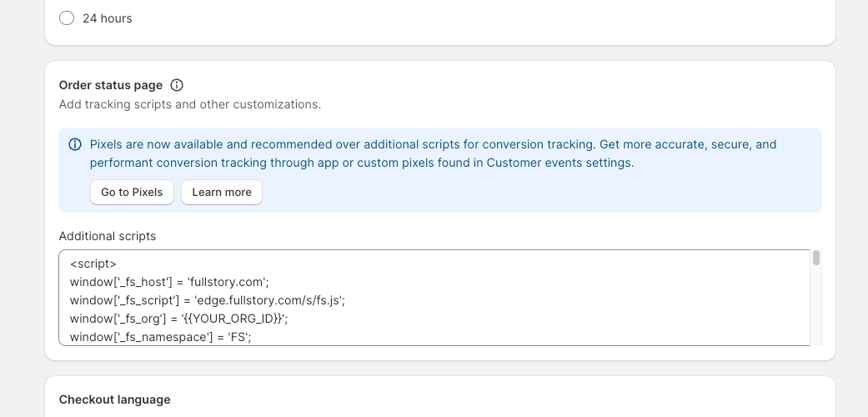Click the Additional scripts field label
Image resolution: width=868 pixels, height=417 pixels.
pos(108,236)
